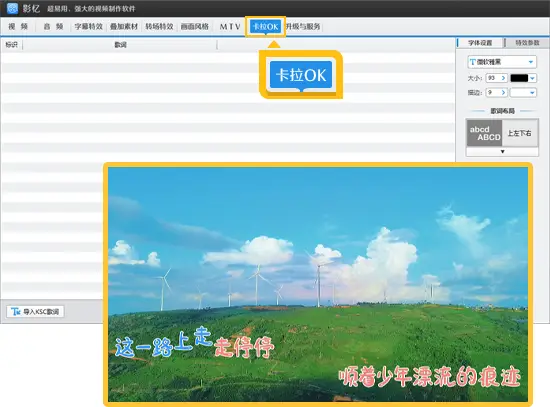This screenshot has width=550, height=407.
Task: Open the MTV menu tab
Action: 230,26
